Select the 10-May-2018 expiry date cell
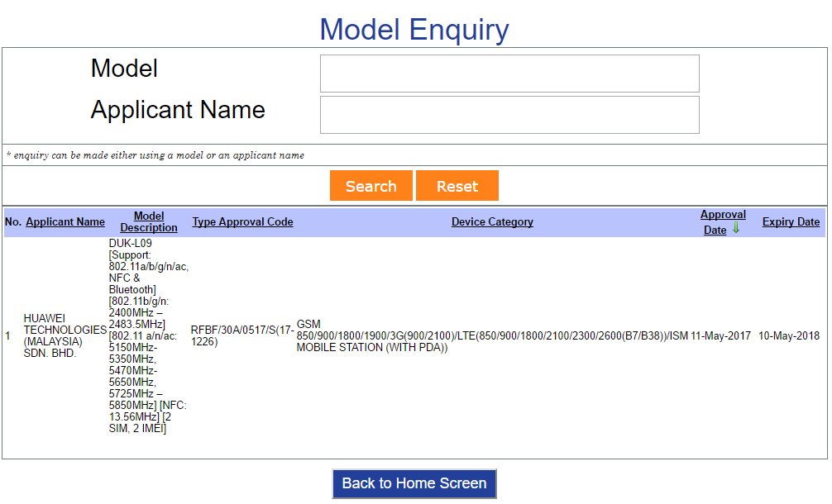This screenshot has width=832, height=504. pyautogui.click(x=789, y=335)
